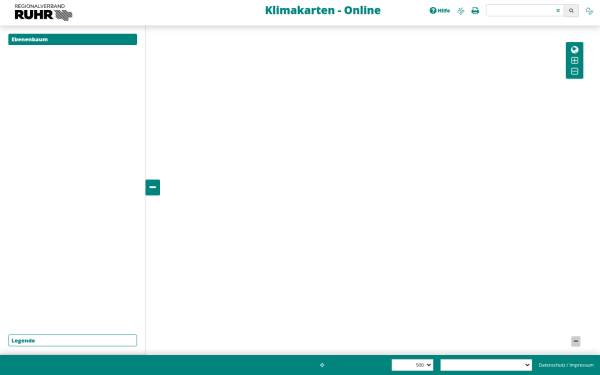Zoom out with the minus map icon

point(574,71)
